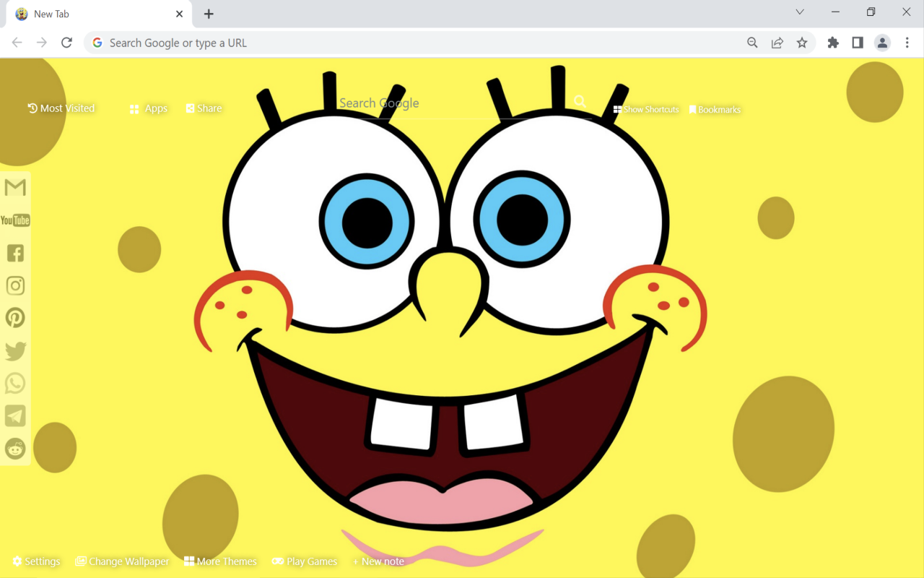Open Chrome three-dot menu
Screen dimensions: 924x578
pos(907,43)
